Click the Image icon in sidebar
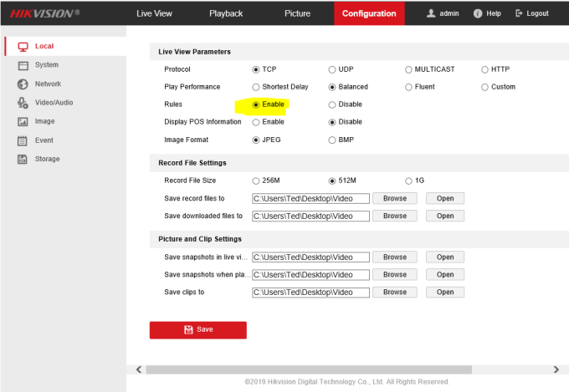Screen dimensions: 569x392 [x=23, y=121]
